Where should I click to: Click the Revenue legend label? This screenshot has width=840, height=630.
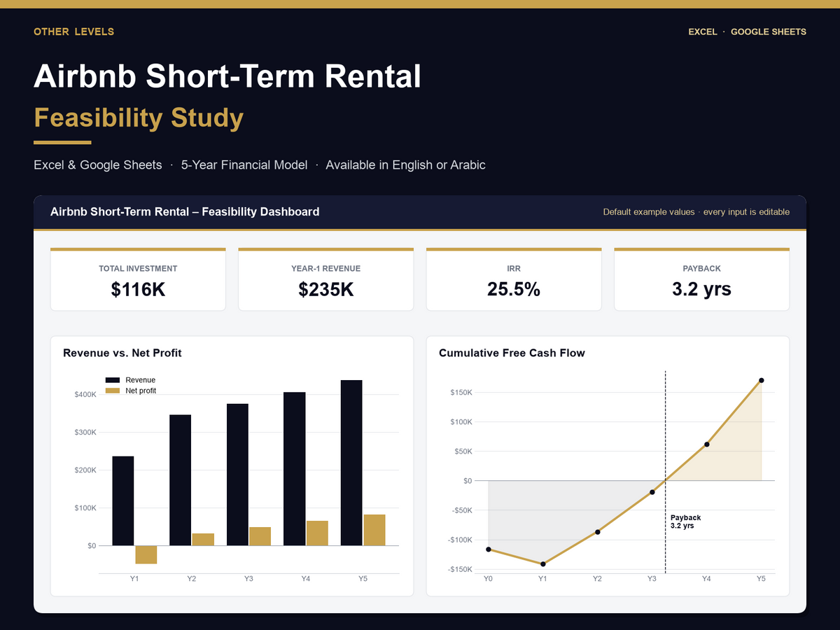coord(141,380)
